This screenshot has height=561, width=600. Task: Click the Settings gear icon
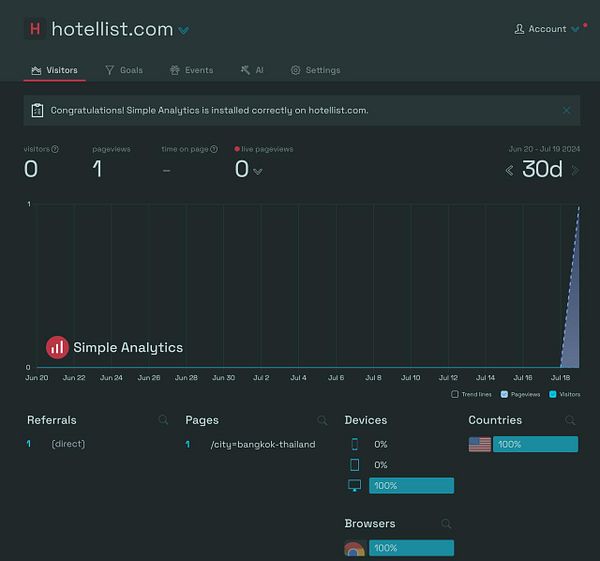pos(295,70)
